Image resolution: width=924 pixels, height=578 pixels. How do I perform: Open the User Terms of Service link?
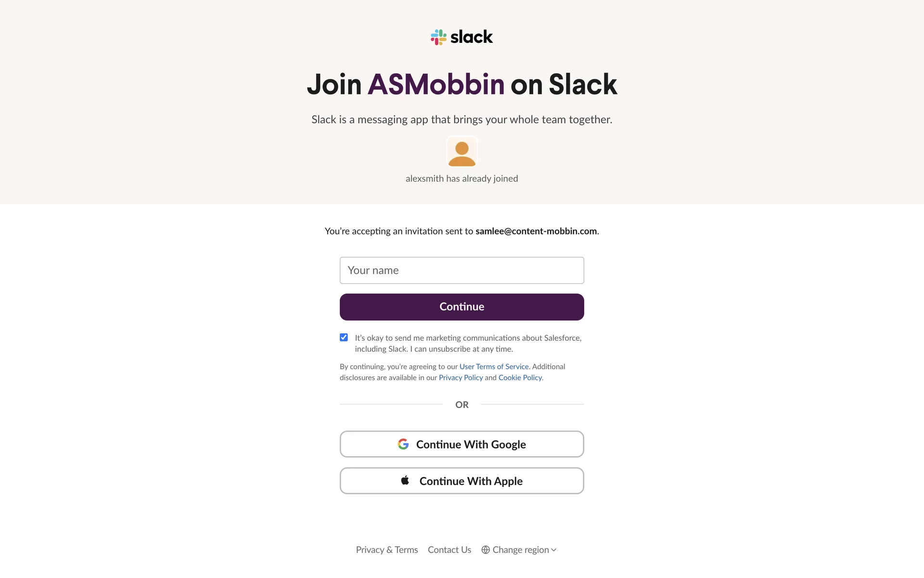[x=494, y=367]
